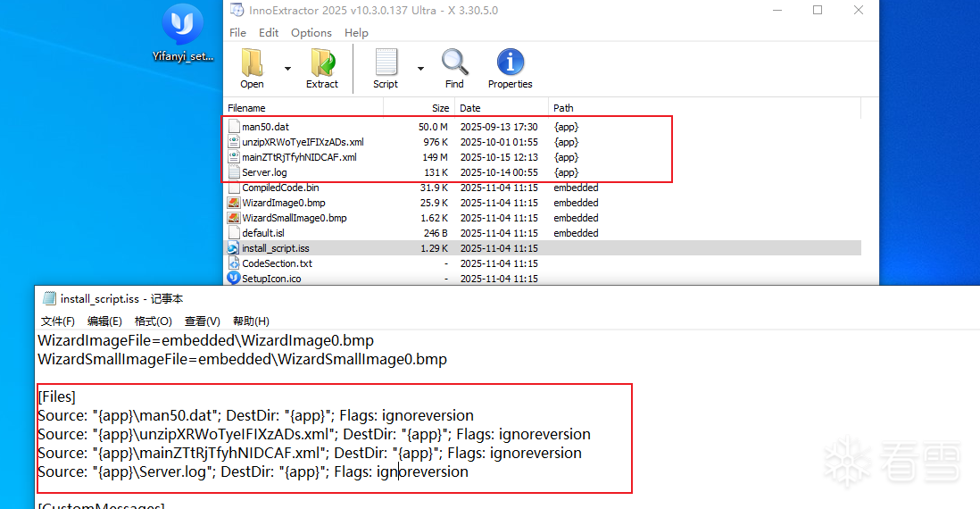Open the Yifanyi_set desktop shortcut icon

[x=182, y=32]
